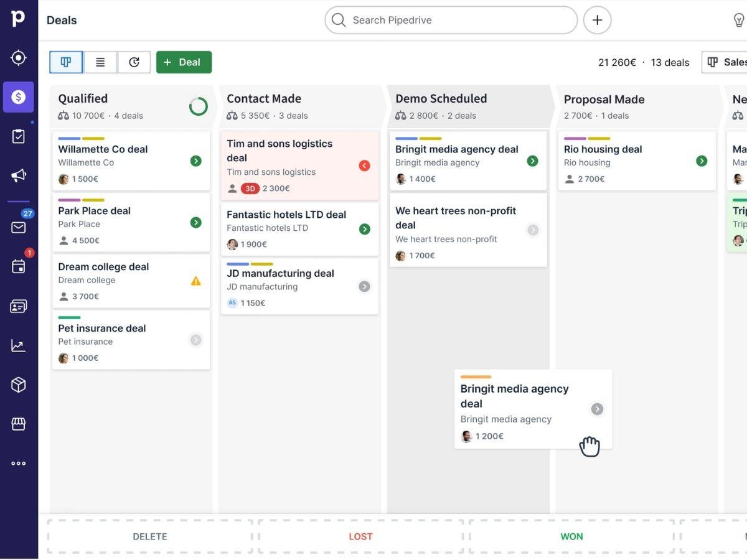
Task: Open Marketplace store icon in sidebar
Action: pos(19,424)
